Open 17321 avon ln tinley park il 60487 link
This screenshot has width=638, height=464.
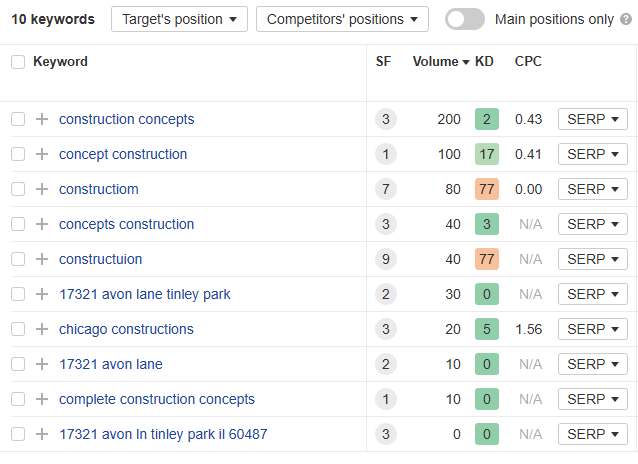[x=163, y=434]
